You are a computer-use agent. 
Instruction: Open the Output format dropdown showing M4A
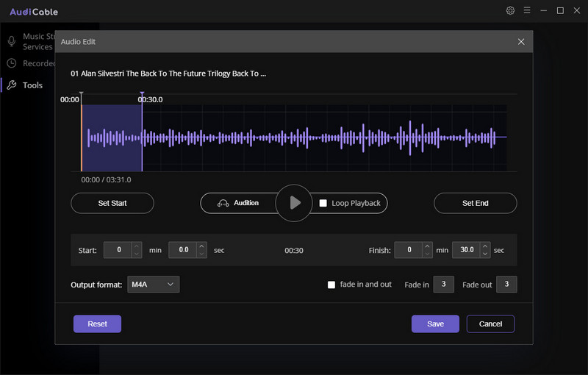tap(154, 285)
